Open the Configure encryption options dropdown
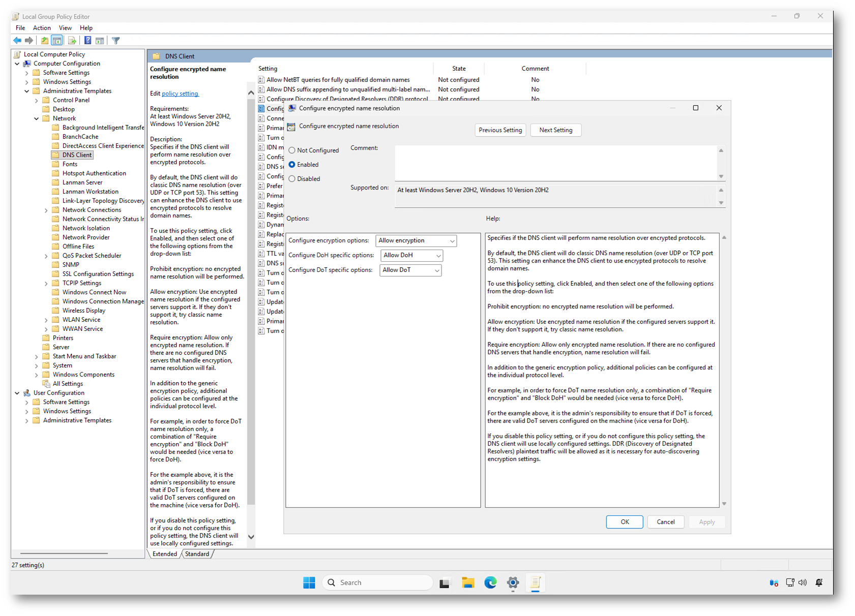Viewport: 855px width, 616px height. (x=416, y=241)
